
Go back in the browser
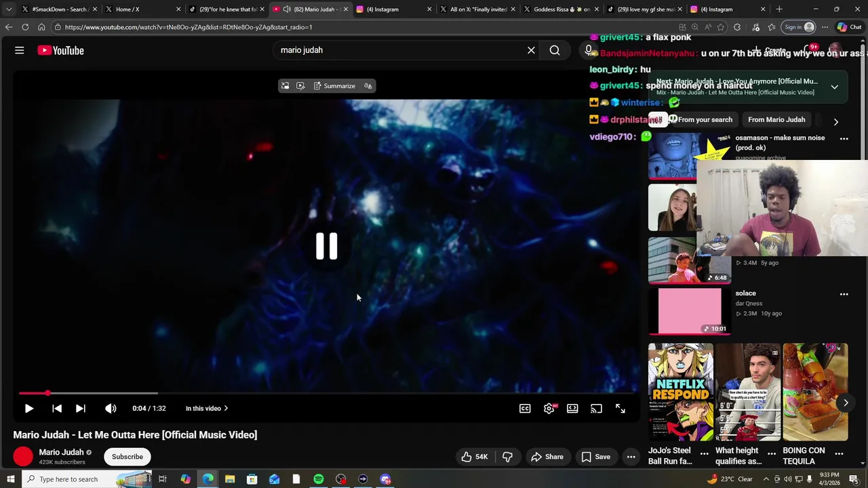(8, 27)
